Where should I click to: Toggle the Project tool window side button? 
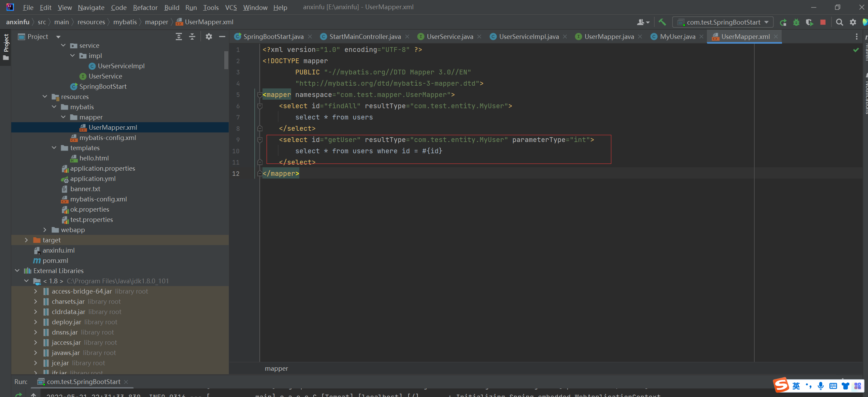tap(6, 47)
